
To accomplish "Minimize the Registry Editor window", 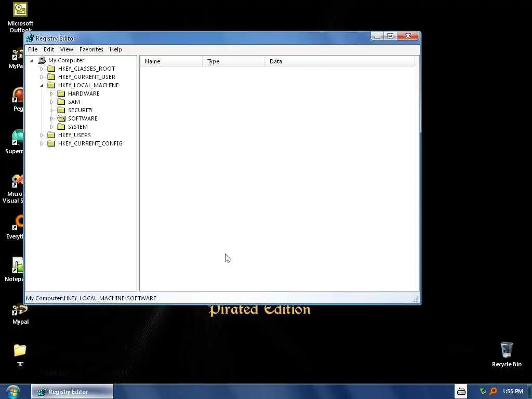I will pos(377,36).
